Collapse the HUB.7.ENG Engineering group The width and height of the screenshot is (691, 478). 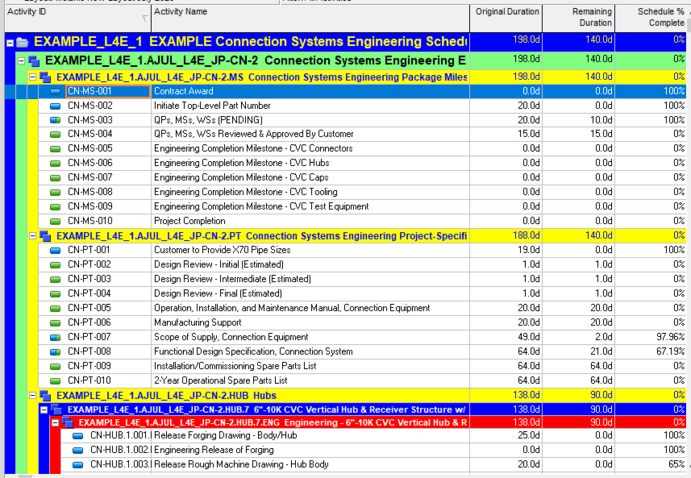click(x=55, y=423)
